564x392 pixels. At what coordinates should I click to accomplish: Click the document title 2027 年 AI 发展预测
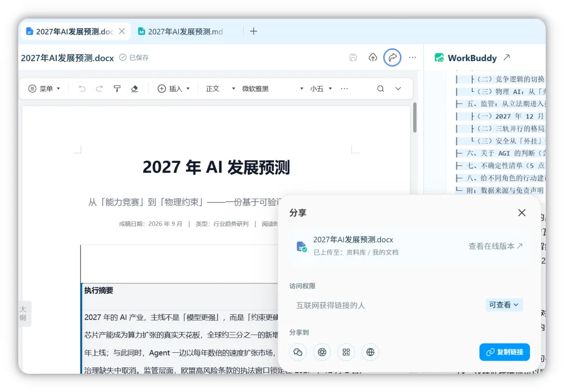pyautogui.click(x=216, y=167)
